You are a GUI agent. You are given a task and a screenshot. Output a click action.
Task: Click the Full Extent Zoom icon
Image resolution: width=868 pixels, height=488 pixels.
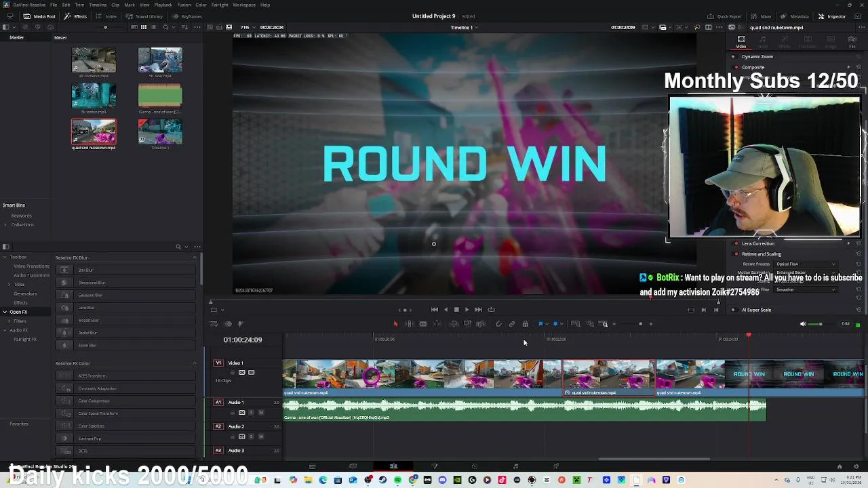(x=576, y=324)
